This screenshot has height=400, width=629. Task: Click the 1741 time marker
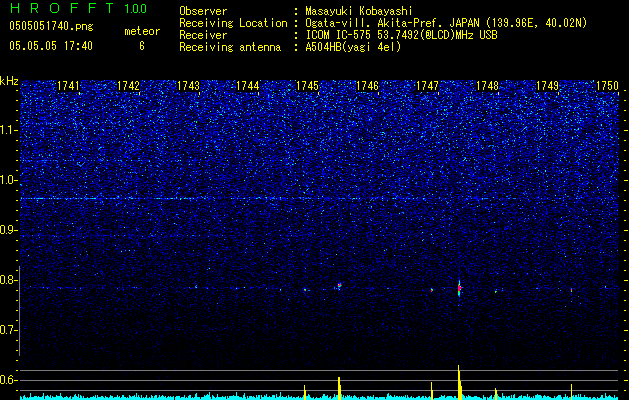pos(69,86)
